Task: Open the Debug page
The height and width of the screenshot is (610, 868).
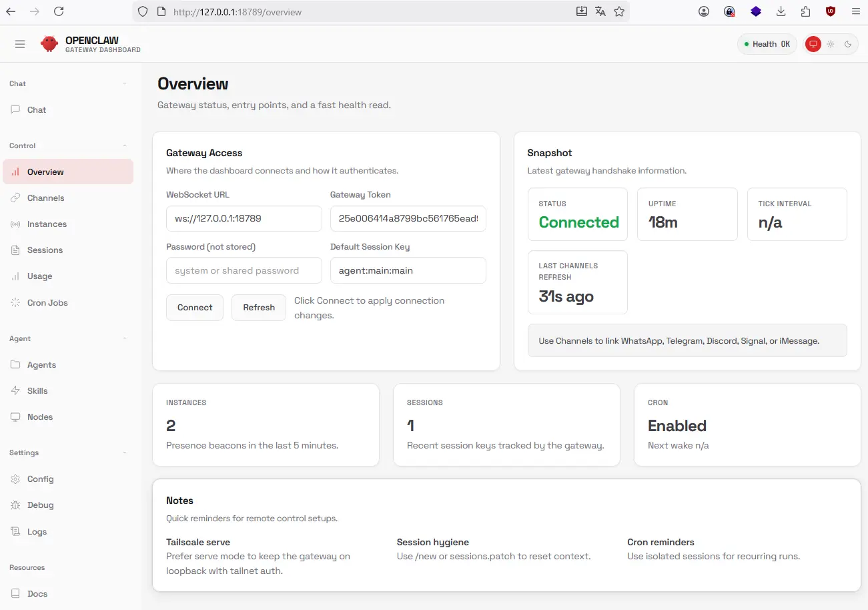Action: pos(40,505)
